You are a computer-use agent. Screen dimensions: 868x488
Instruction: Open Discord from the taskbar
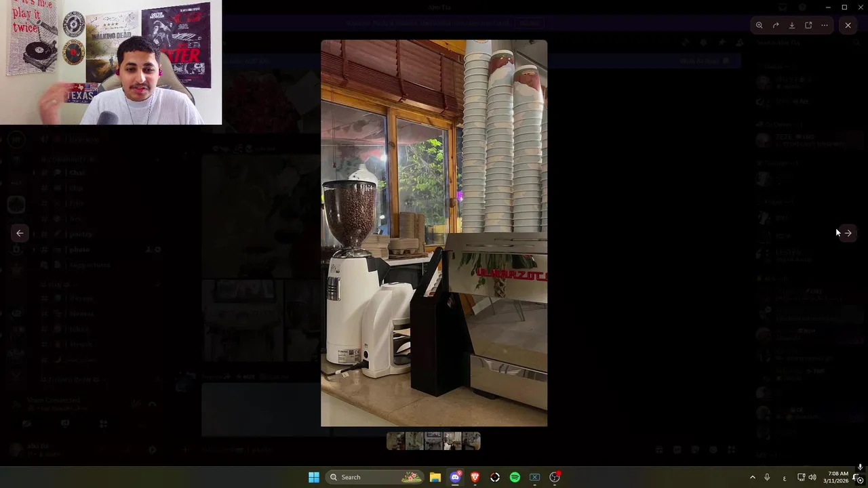pos(455,477)
